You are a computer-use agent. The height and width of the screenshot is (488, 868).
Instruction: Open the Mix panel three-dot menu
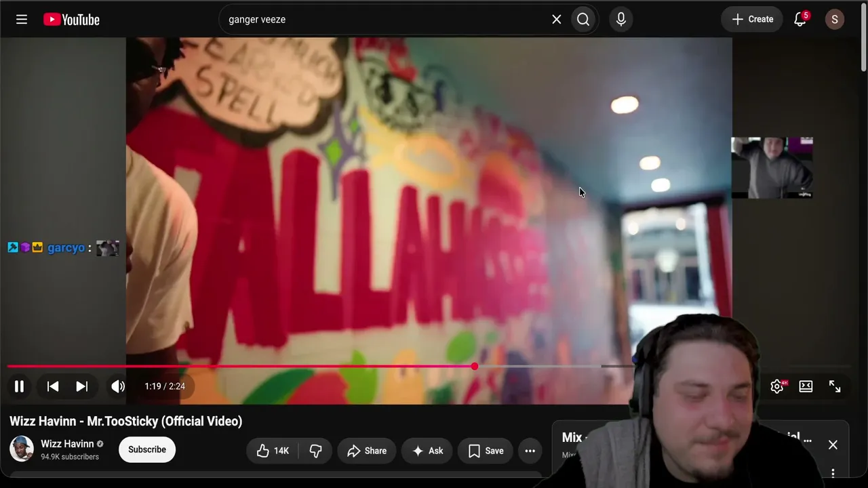(833, 474)
